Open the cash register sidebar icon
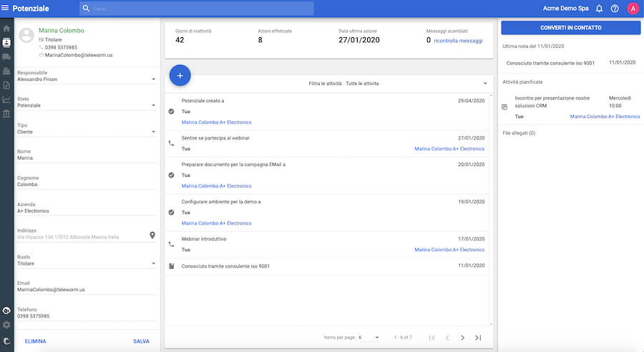Viewport: 644px width, 352px height. (6, 71)
